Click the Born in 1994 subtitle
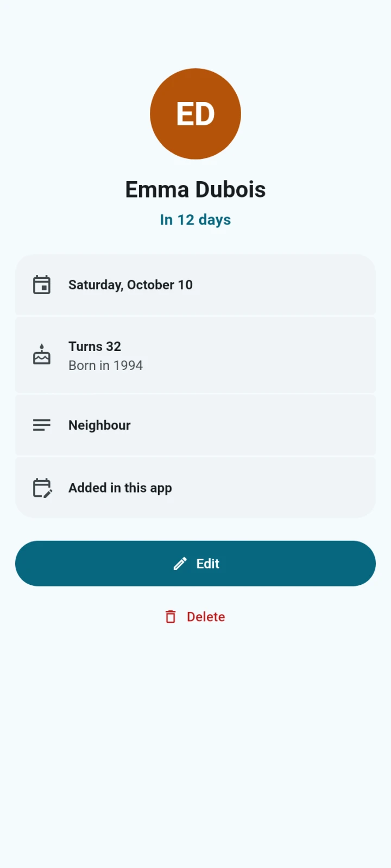This screenshot has height=868, width=391. (x=105, y=365)
